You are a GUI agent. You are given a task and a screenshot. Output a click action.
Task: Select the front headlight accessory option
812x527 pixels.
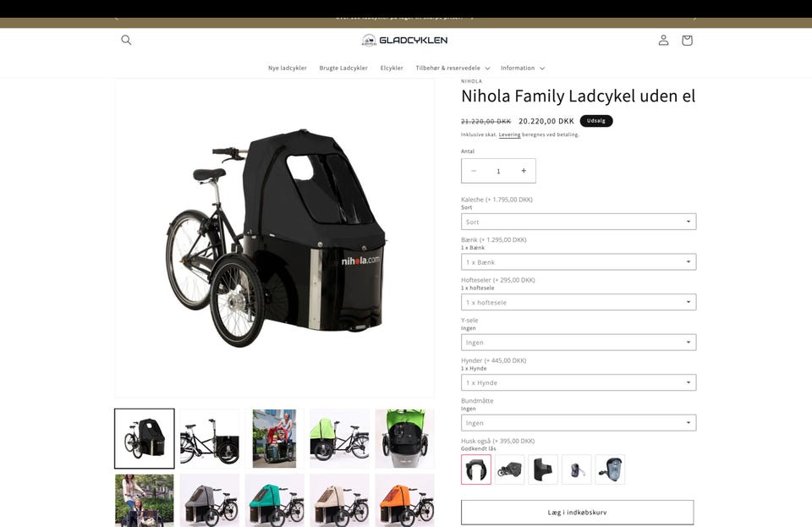pyautogui.click(x=610, y=469)
